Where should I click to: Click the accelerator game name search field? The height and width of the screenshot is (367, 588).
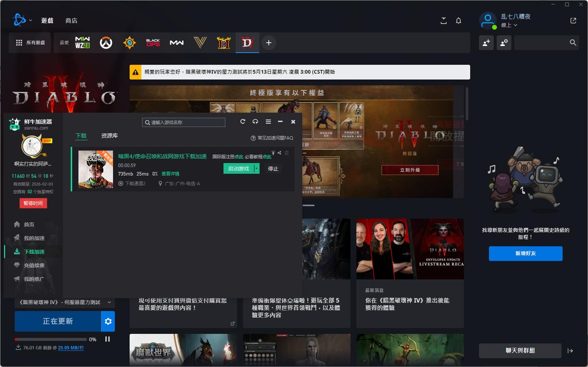tap(184, 122)
